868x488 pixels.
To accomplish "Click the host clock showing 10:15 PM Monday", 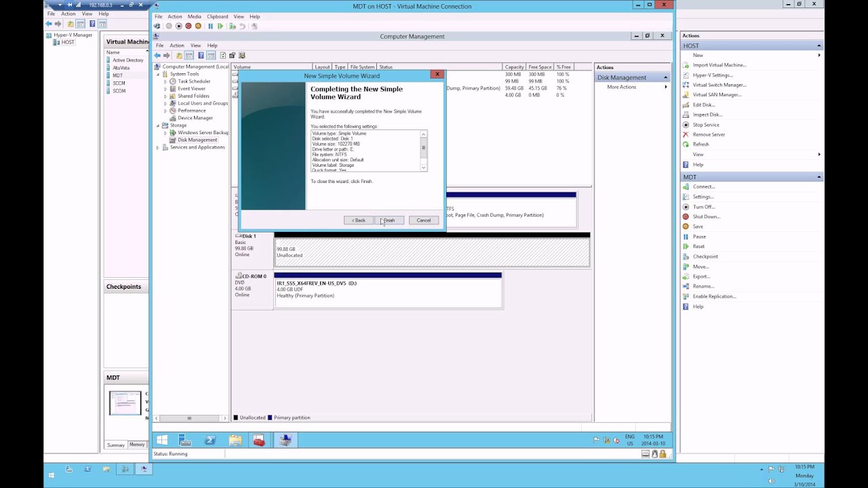I will [804, 475].
